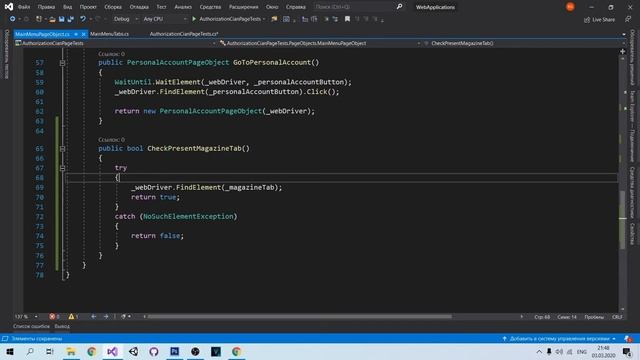Click the vertical editor scrollbar thumb
This screenshot has width=640, height=360.
click(x=622, y=220)
